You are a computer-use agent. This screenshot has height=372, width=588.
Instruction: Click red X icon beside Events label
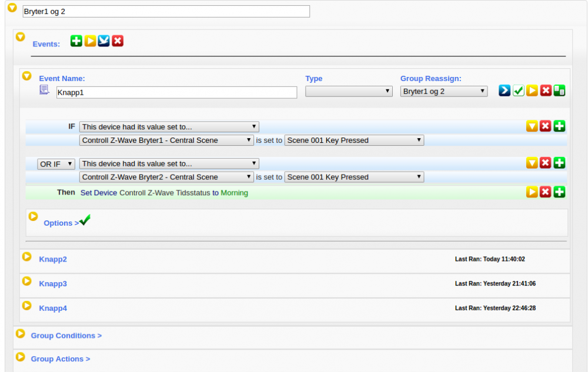point(118,41)
